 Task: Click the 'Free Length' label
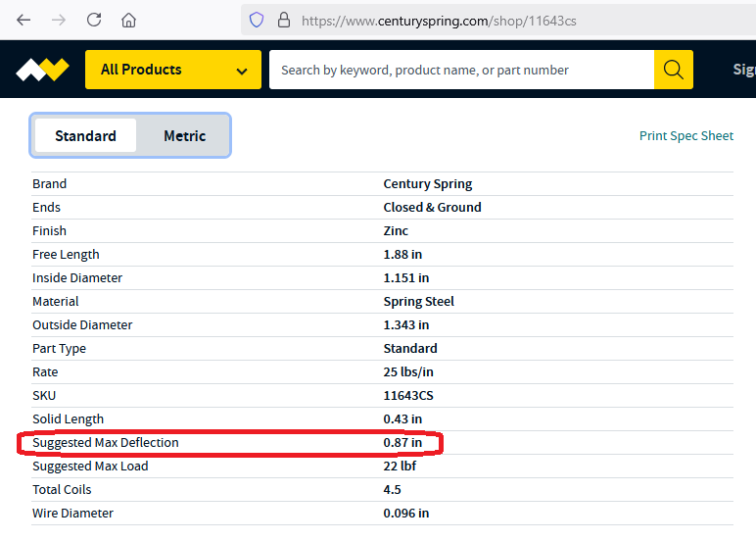pyautogui.click(x=66, y=255)
